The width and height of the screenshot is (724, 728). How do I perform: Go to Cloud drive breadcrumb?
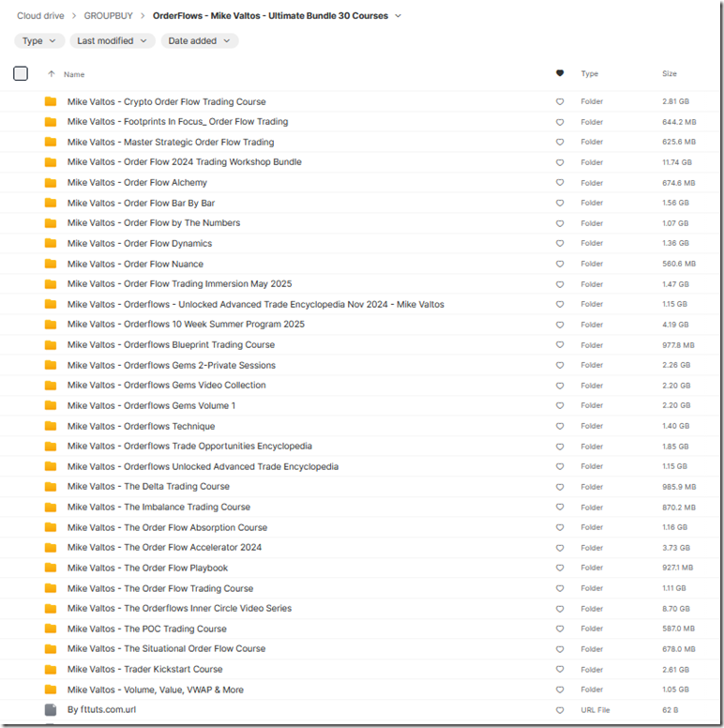pos(40,16)
